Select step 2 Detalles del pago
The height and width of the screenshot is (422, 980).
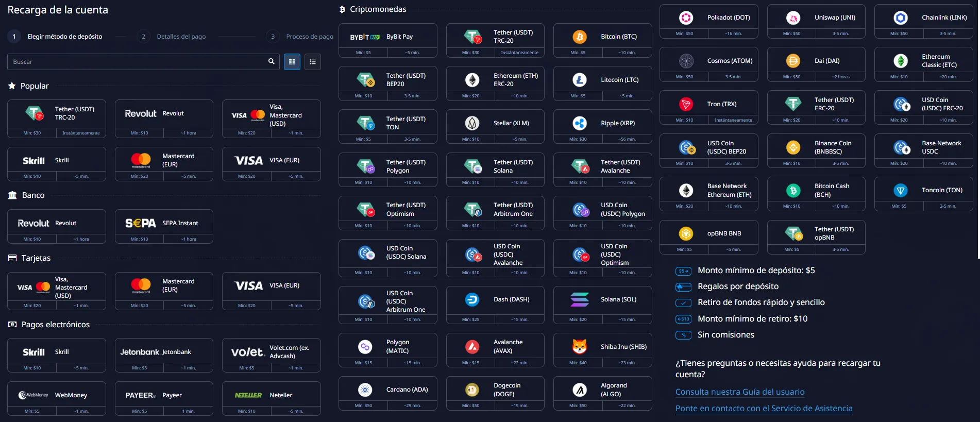click(x=172, y=37)
